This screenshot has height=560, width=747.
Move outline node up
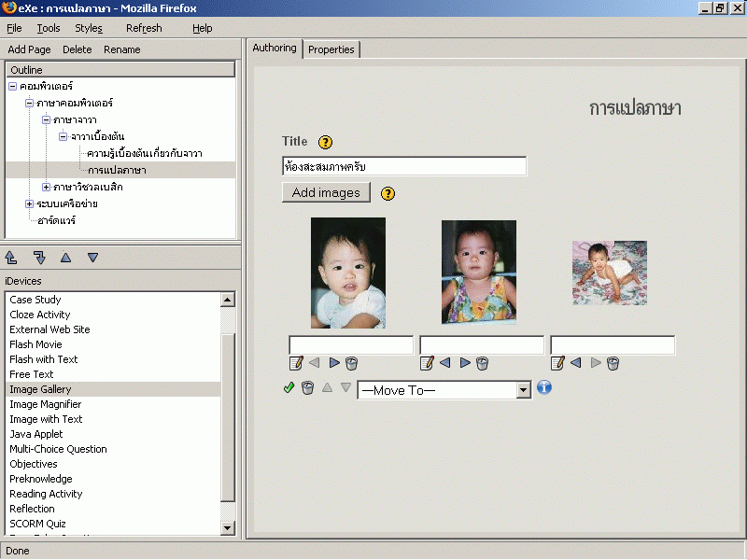tap(65, 258)
